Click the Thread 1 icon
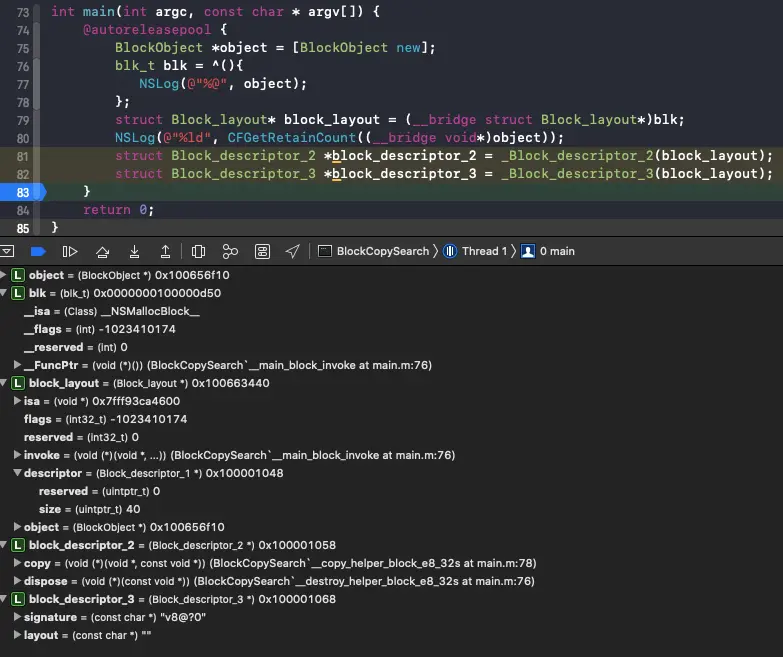The image size is (783, 657). 449,251
